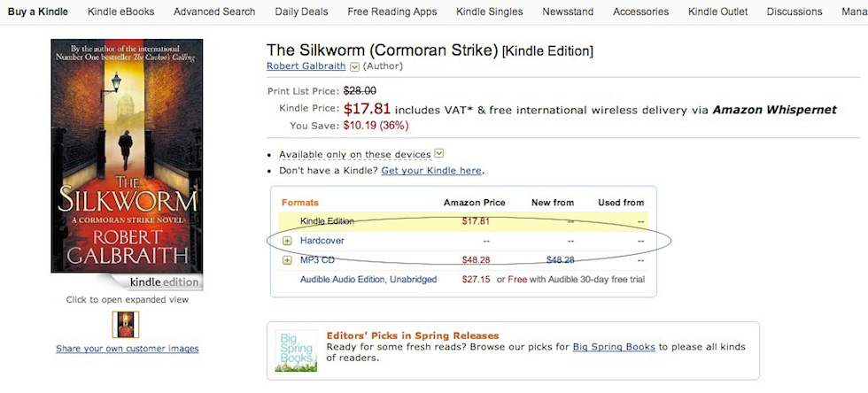Viewport: 868px width, 393px height.
Task: Open the Kindle Outlet navigation item
Action: click(717, 12)
